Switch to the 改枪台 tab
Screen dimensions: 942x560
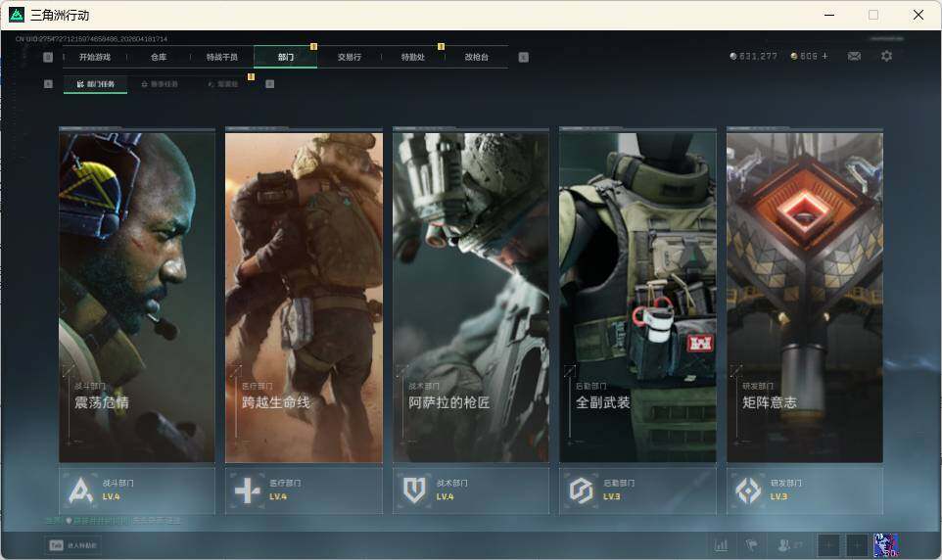tap(477, 57)
